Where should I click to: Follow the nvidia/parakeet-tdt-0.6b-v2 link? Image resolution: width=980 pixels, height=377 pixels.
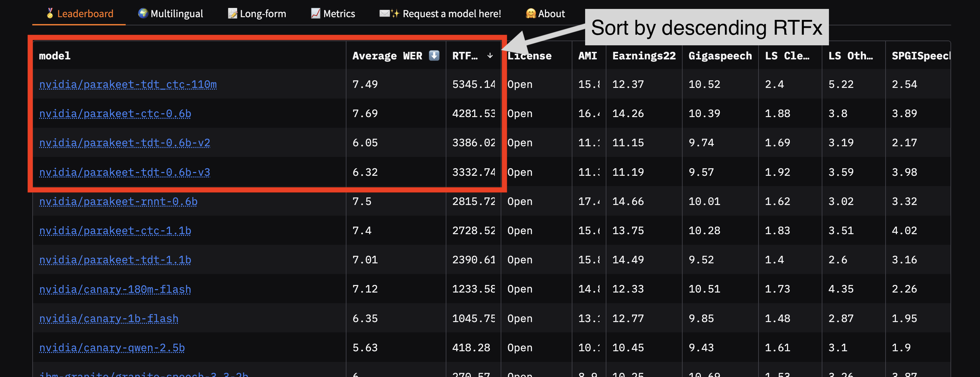point(124,142)
